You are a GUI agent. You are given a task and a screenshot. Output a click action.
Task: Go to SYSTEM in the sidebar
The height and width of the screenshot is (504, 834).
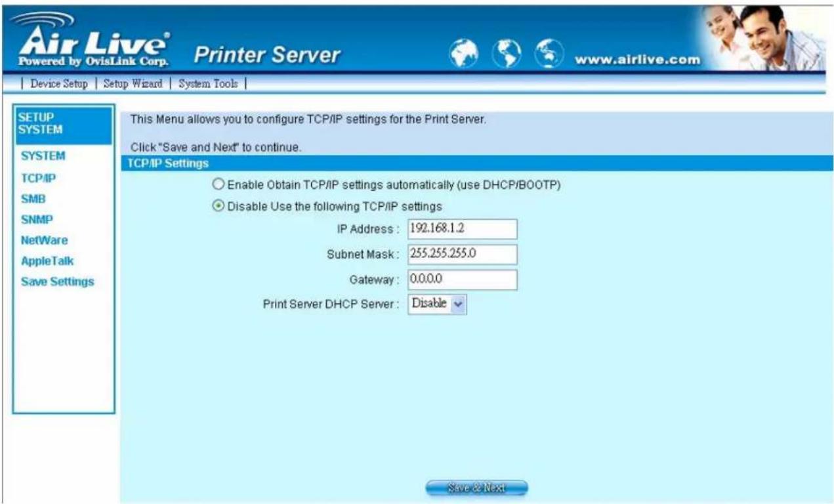coord(43,156)
